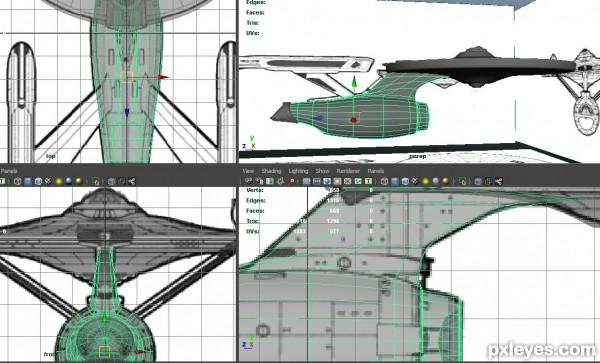Enable textured checker icon in side-view toolbar

pyautogui.click(x=416, y=181)
